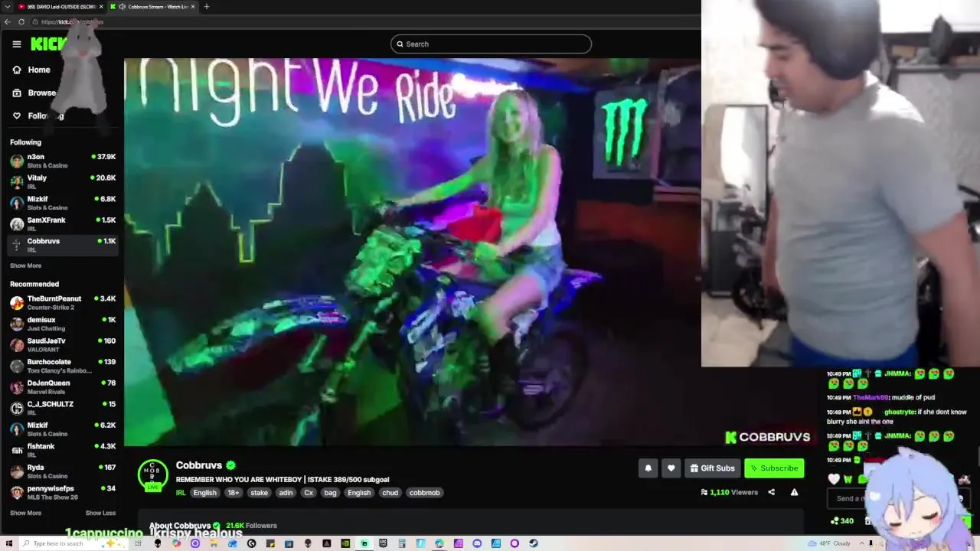
Task: Open pennywisefps recommended channel
Action: tap(63, 492)
